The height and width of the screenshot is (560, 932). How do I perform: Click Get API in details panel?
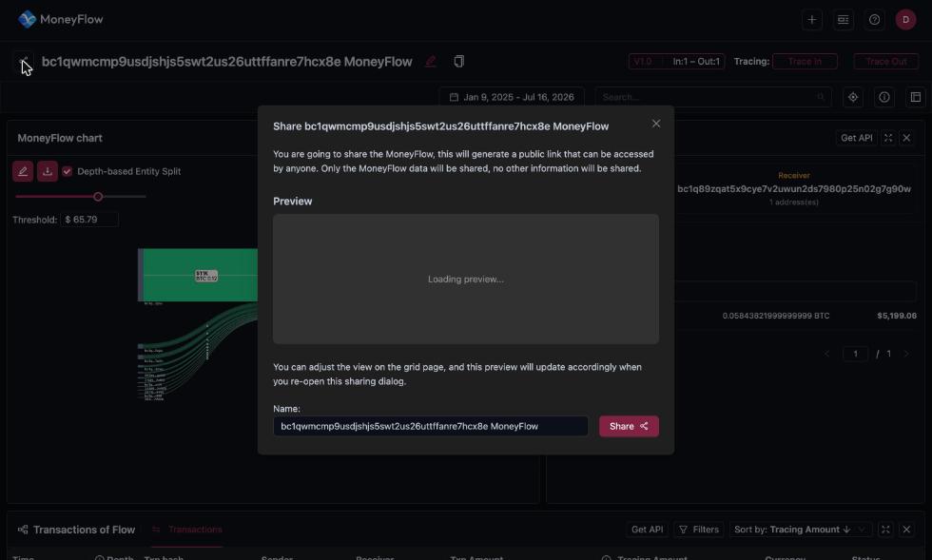(x=857, y=138)
